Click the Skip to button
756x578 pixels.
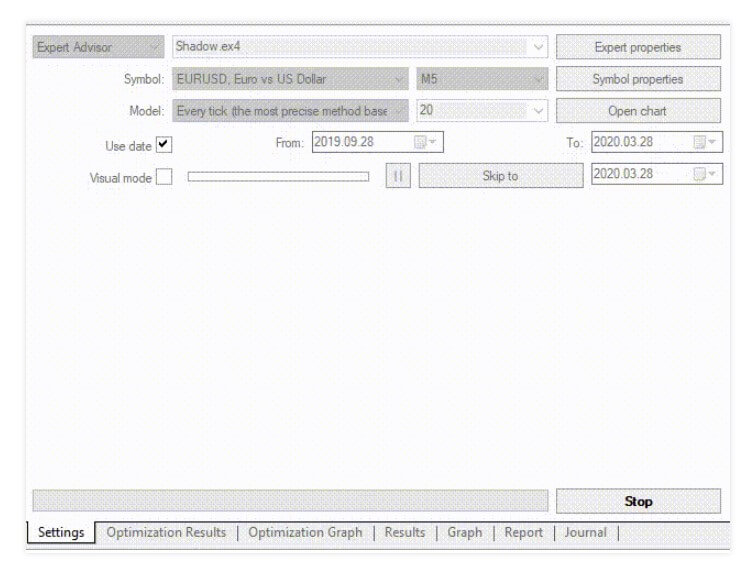coord(501,176)
